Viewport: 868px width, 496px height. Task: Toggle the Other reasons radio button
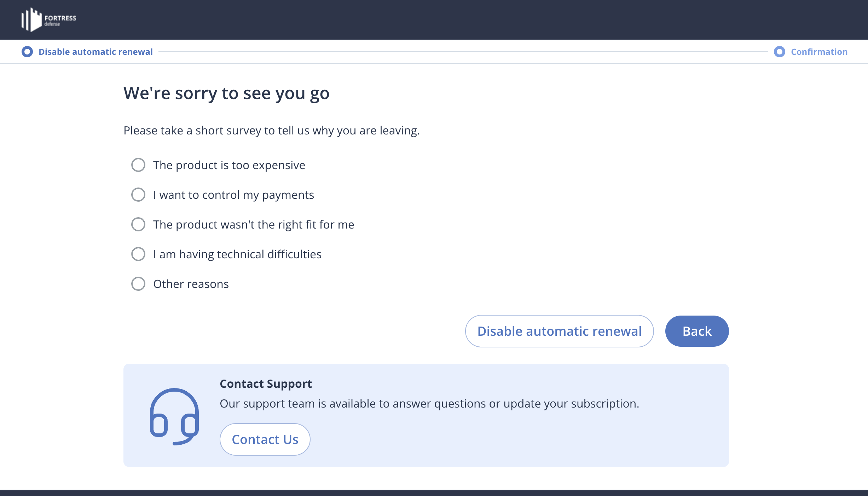[138, 284]
